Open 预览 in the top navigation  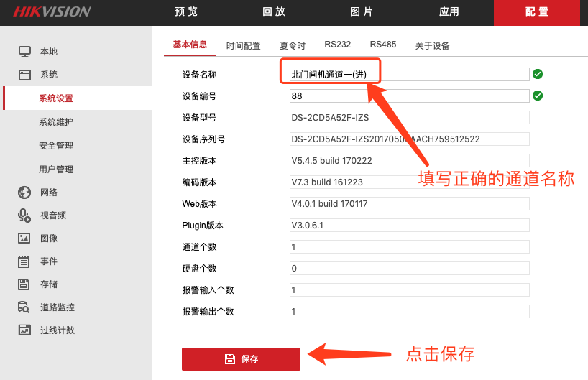click(186, 12)
